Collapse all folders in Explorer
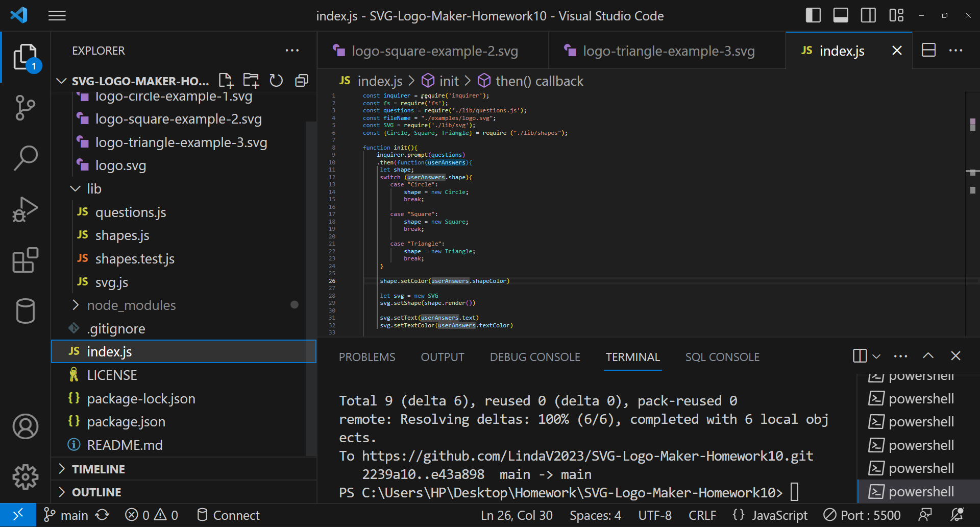 [x=301, y=80]
